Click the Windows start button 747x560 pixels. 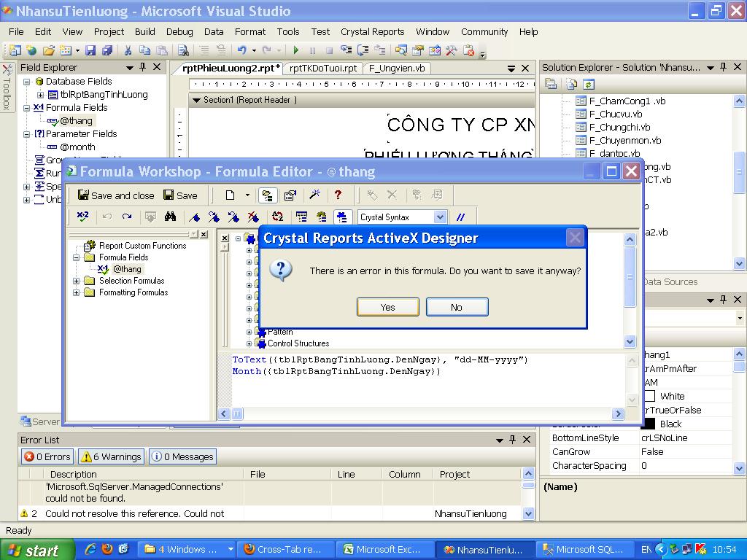tap(37, 550)
